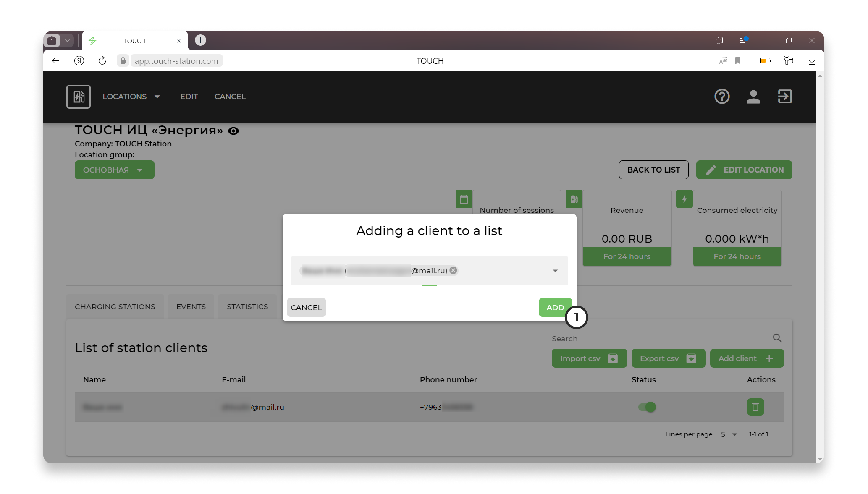Click the E-mail column header
The height and width of the screenshot is (494, 868).
point(234,380)
